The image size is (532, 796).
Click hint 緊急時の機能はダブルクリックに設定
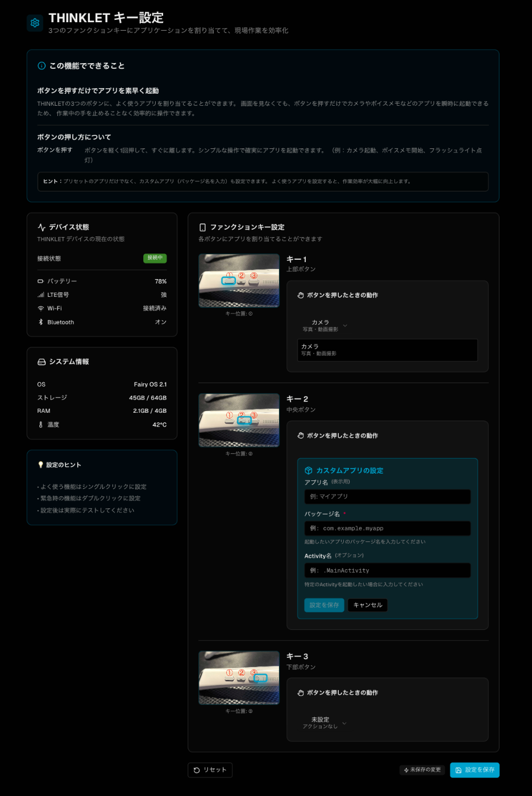pos(89,499)
